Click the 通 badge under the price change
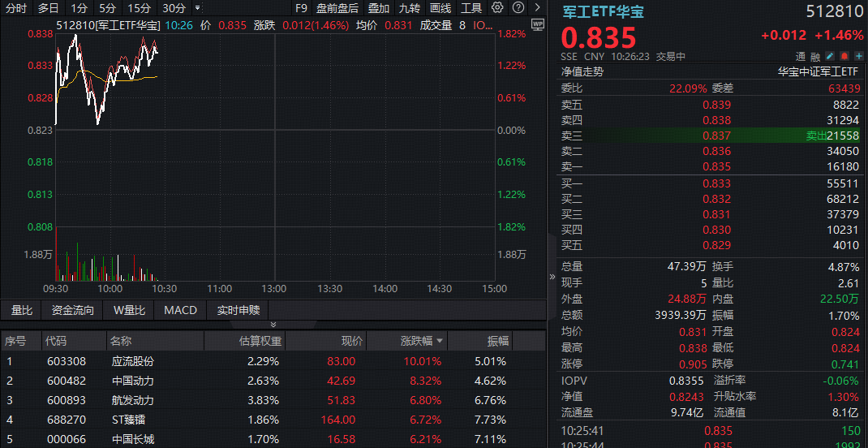Image resolution: width=868 pixels, height=448 pixels. tap(801, 56)
